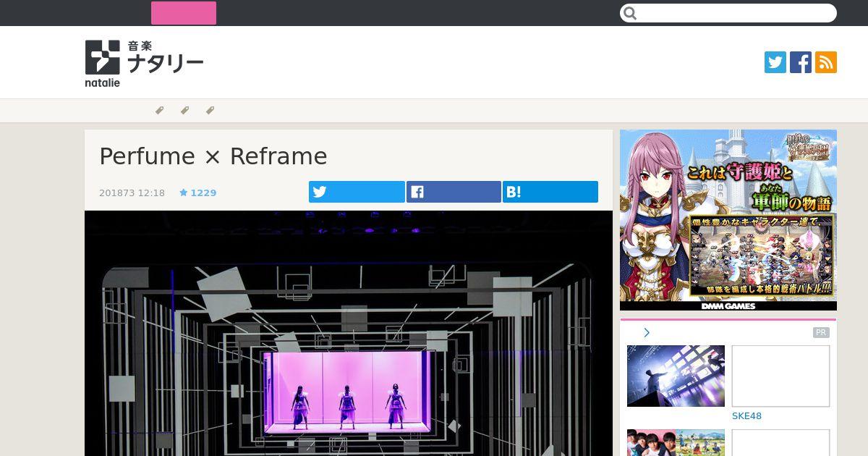Screen dimensions: 868x456
Task: Click the magnifier icon in the search box
Action: point(630,13)
